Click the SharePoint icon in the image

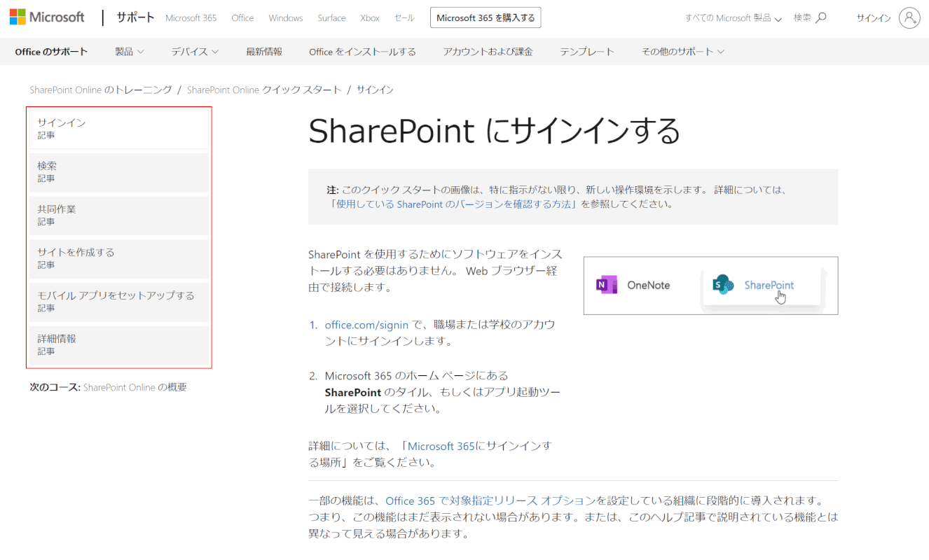pos(723,285)
